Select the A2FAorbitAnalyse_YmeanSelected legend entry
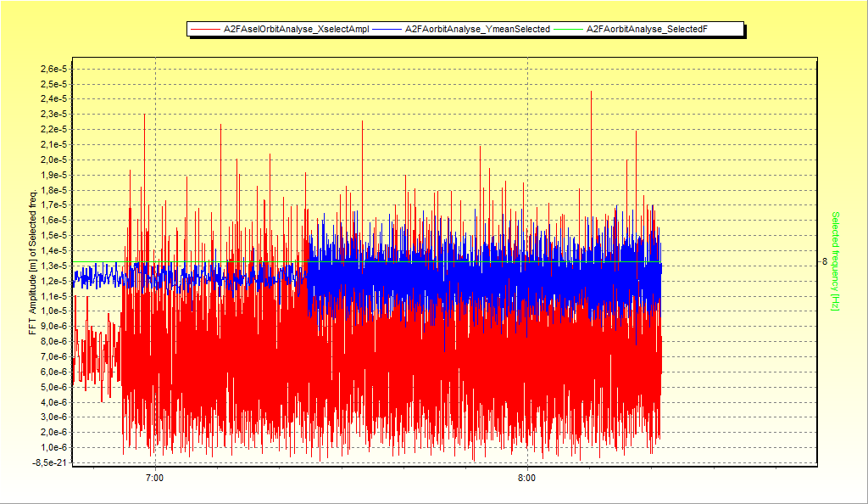The height and width of the screenshot is (504, 868). coord(477,30)
